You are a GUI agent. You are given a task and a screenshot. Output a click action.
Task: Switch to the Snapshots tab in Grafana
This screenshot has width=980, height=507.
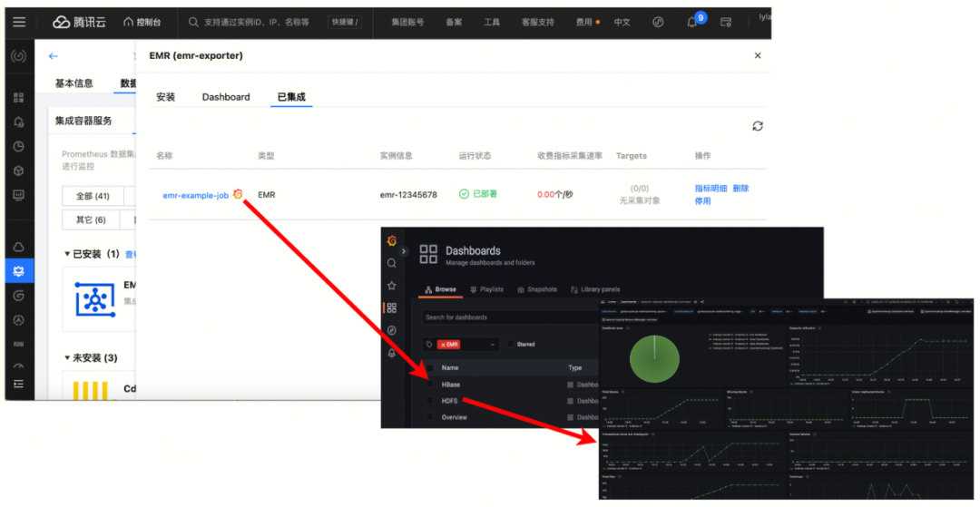(x=537, y=289)
